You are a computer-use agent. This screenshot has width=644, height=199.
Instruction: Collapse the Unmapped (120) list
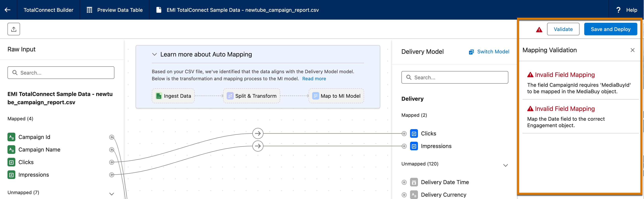point(506,165)
